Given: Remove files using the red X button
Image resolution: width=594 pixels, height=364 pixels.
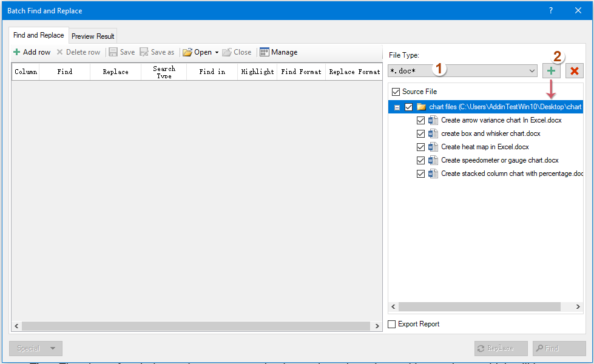Looking at the screenshot, I should click(573, 70).
